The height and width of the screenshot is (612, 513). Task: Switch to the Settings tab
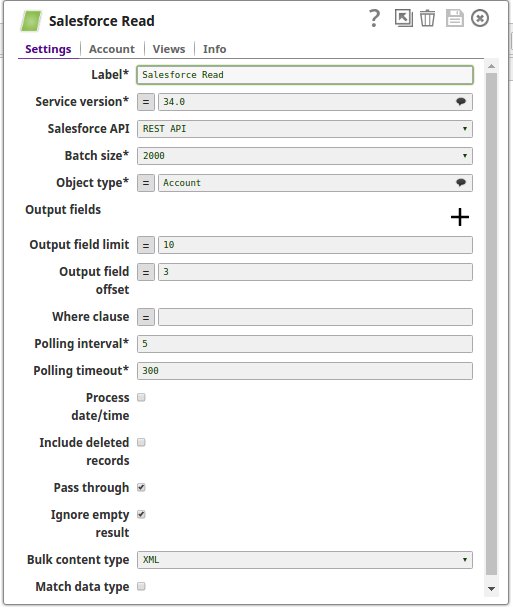(48, 49)
